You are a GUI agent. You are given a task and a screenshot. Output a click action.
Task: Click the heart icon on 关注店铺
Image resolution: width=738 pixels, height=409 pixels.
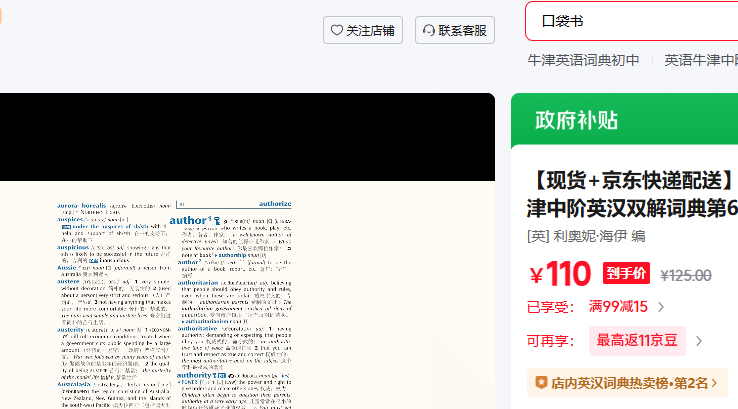(x=337, y=31)
